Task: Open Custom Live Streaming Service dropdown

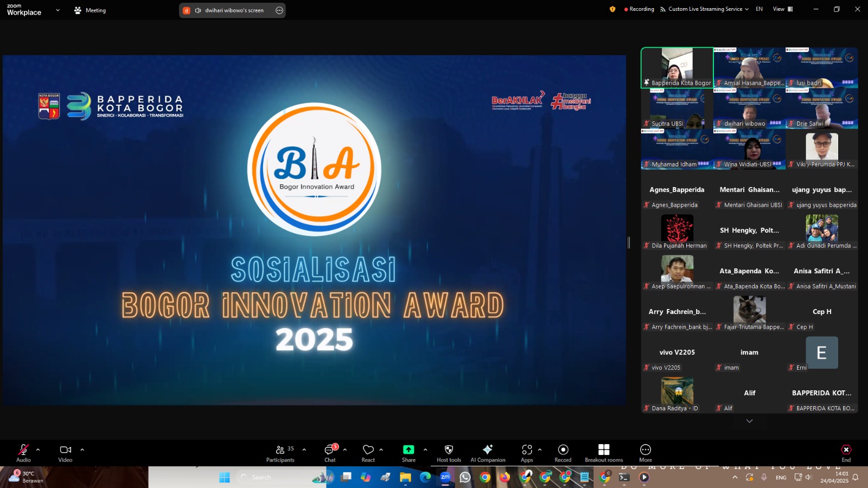Action: point(704,9)
